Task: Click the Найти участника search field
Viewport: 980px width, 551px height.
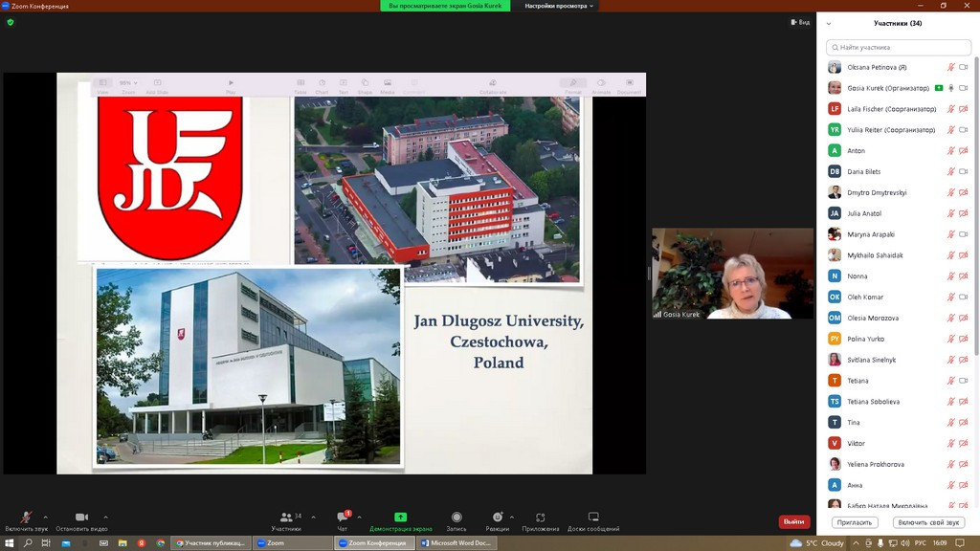Action: coord(899,47)
